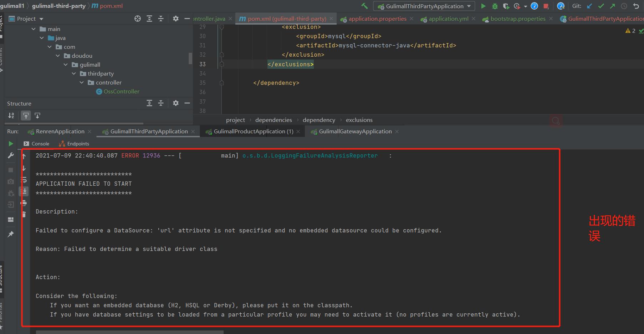This screenshot has width=644, height=334.
Task: Collapse the controller package
Action: tap(82, 82)
